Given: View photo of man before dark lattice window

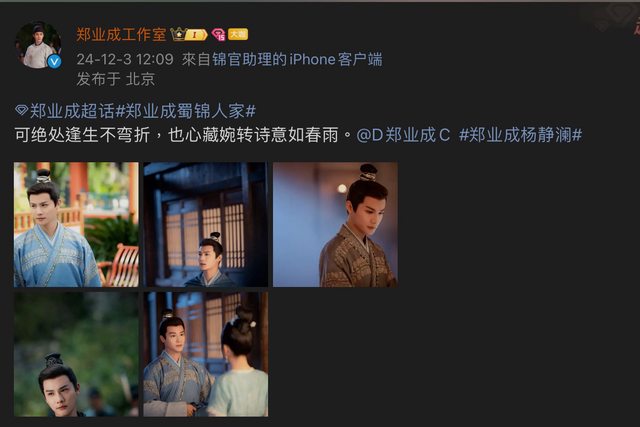Looking at the screenshot, I should [x=206, y=225].
